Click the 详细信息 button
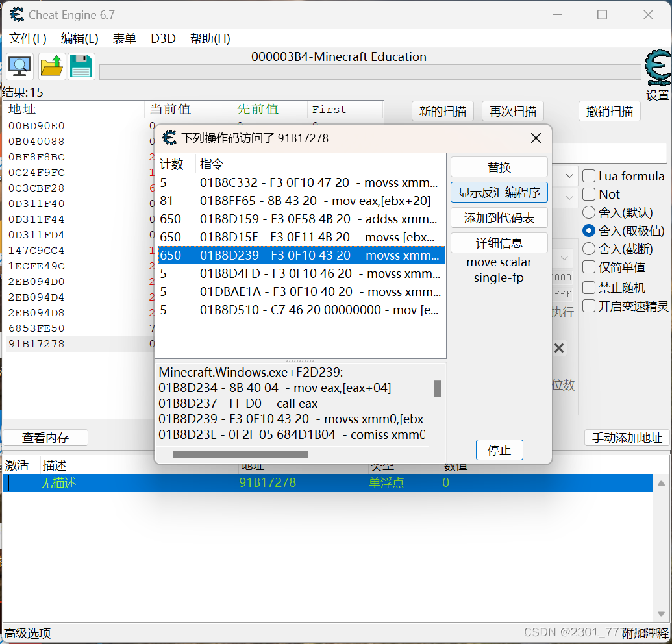Viewport: 672px width, 644px height. pos(499,243)
